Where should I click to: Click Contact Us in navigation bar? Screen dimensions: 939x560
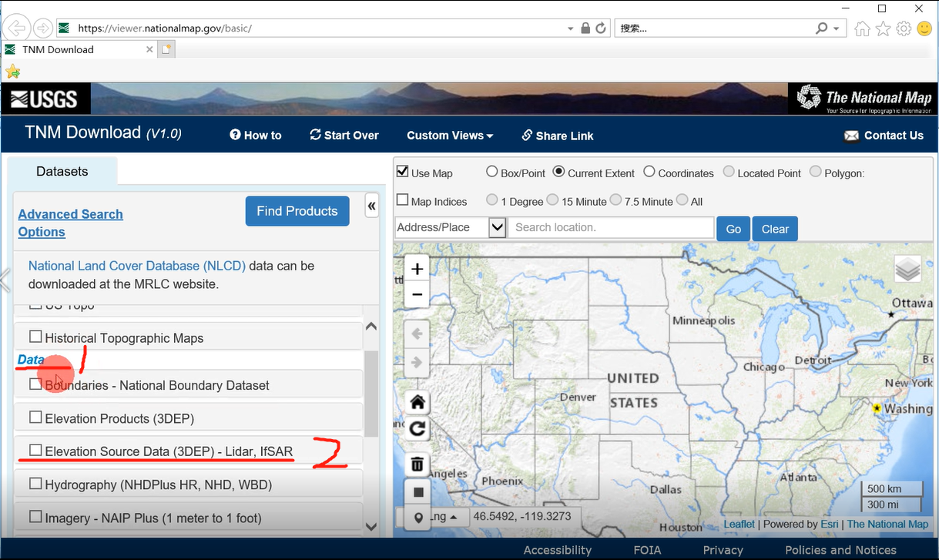884,136
